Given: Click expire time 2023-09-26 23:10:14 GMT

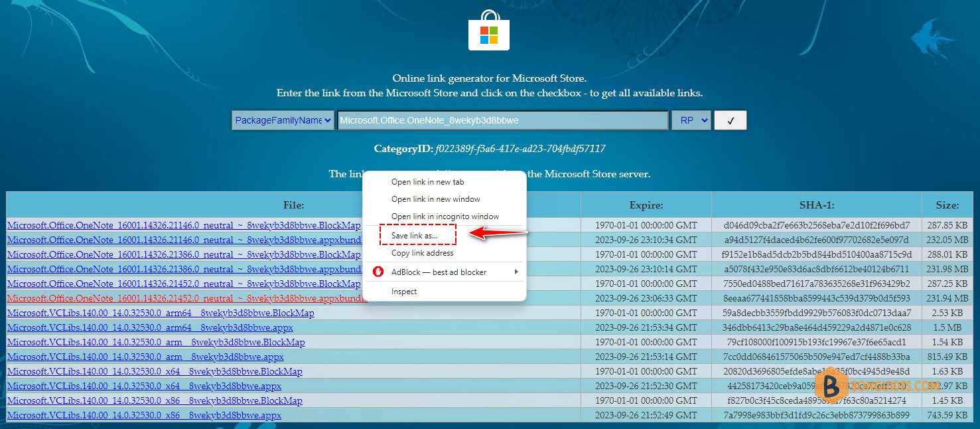Looking at the screenshot, I should [x=646, y=269].
